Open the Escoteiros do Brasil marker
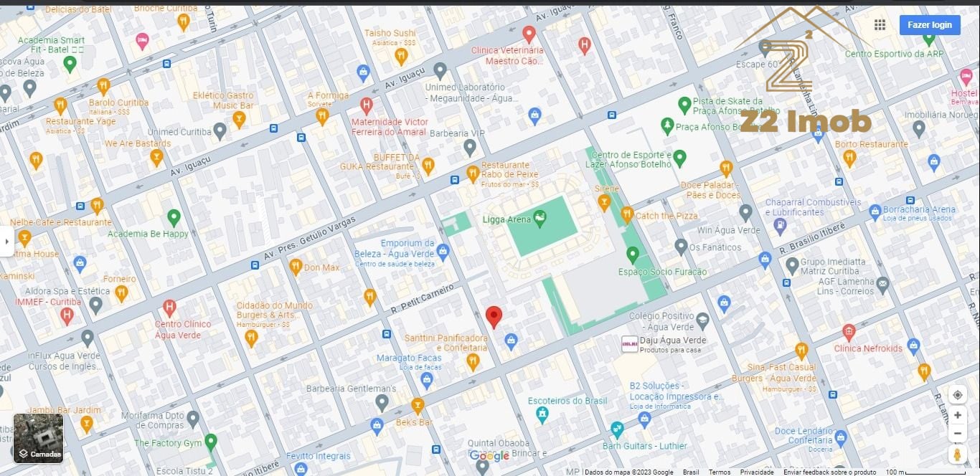Screen dimensions: 980x476 pos(542,414)
